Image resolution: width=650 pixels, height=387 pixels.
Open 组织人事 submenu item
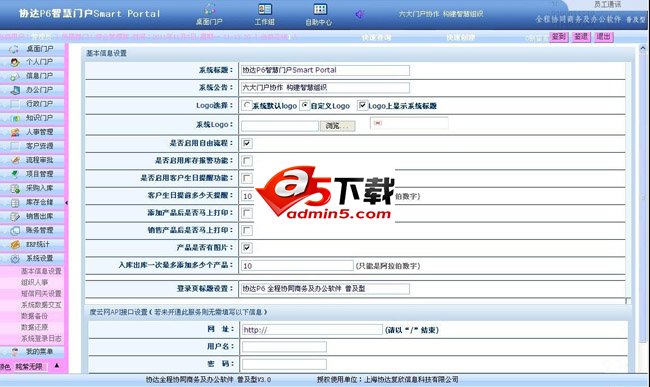click(35, 283)
